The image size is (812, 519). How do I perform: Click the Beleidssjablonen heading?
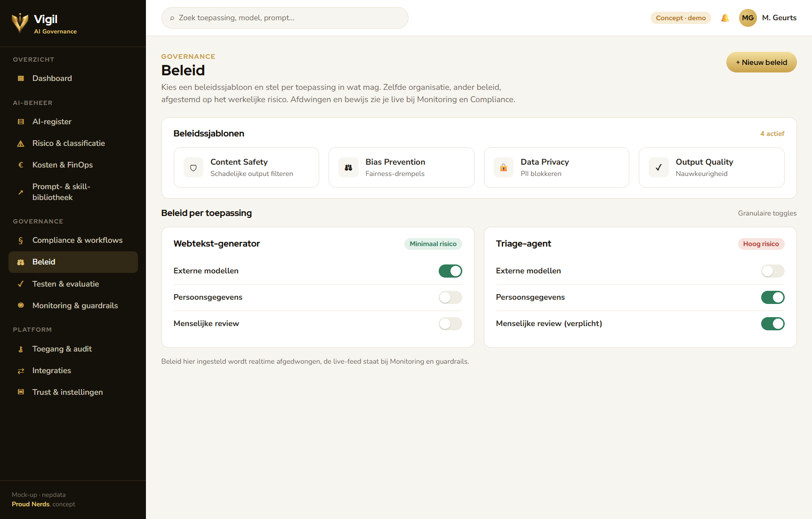(x=209, y=134)
